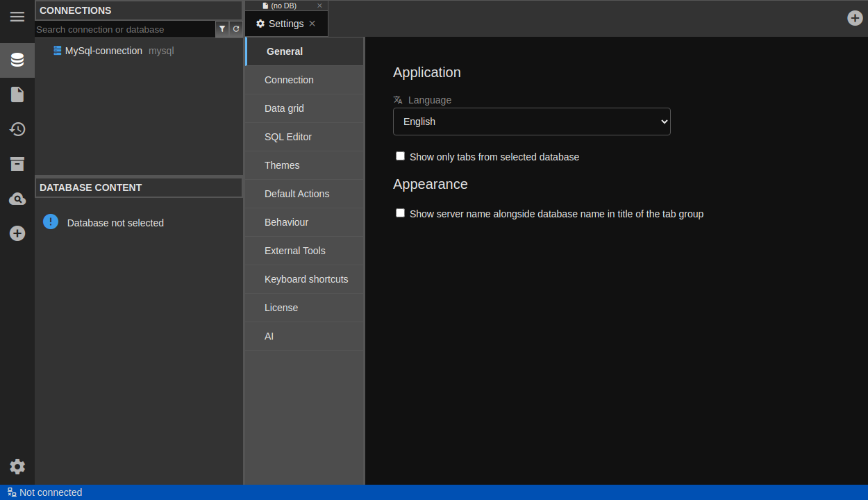
Task: Close the Settings tab
Action: tap(312, 24)
